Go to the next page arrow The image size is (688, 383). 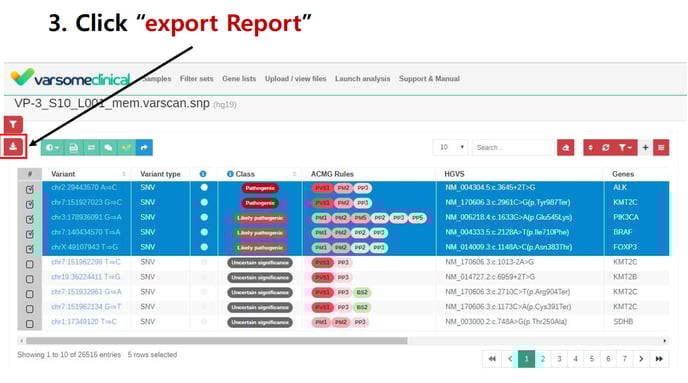tap(641, 359)
